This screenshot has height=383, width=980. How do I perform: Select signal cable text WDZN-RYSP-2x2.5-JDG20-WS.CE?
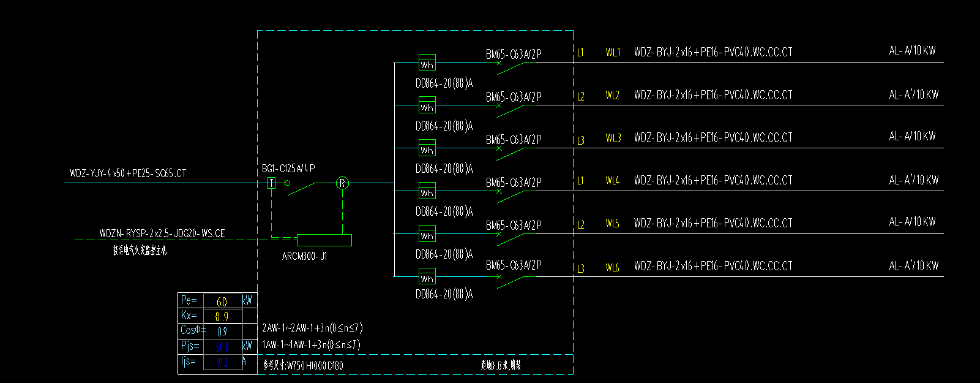pyautogui.click(x=162, y=233)
